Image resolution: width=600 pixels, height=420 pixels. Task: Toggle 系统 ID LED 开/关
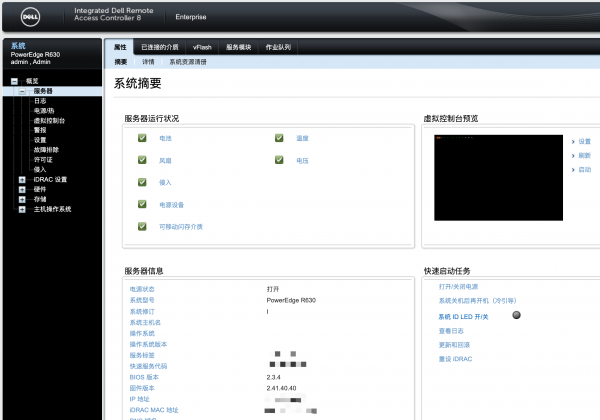[463, 317]
